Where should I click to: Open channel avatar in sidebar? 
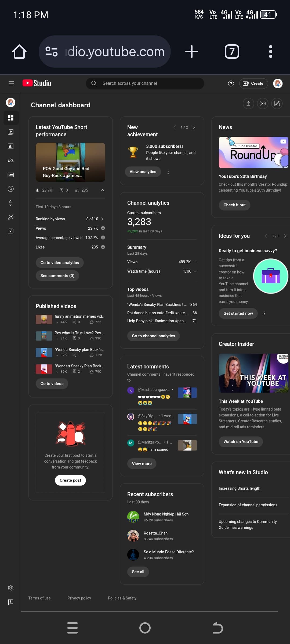(x=11, y=102)
